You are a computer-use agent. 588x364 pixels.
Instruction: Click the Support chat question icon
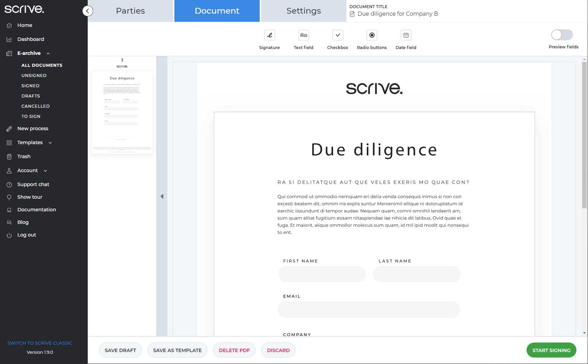[x=9, y=184]
